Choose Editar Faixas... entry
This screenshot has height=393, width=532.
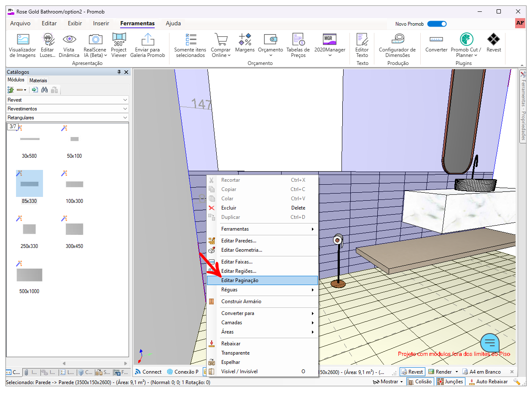pos(262,262)
